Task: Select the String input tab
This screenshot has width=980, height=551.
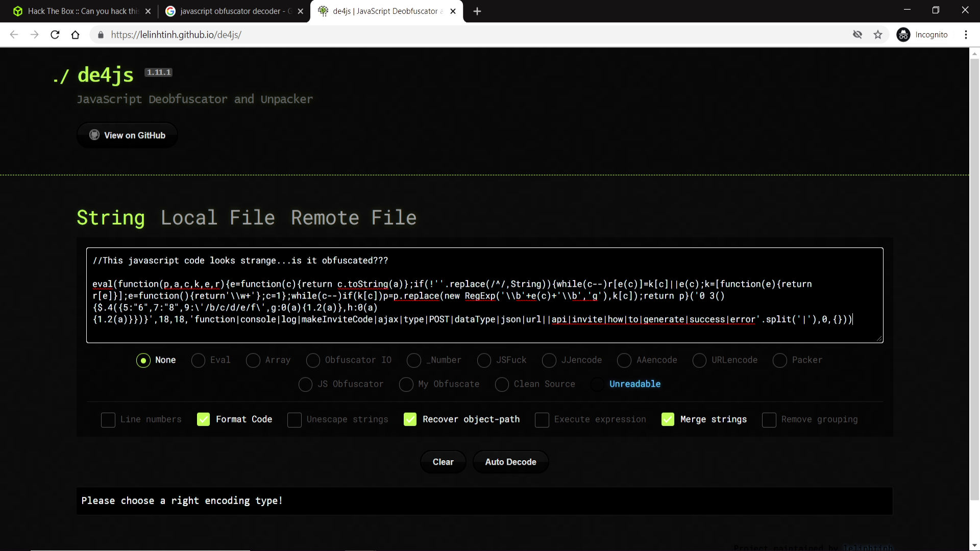Action: pos(111,218)
